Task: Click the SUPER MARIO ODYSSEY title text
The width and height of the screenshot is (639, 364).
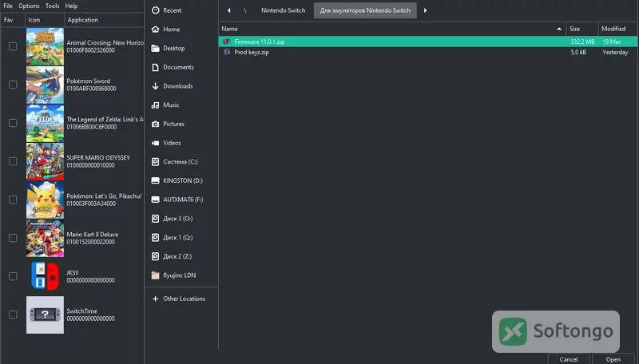Action: tap(98, 157)
